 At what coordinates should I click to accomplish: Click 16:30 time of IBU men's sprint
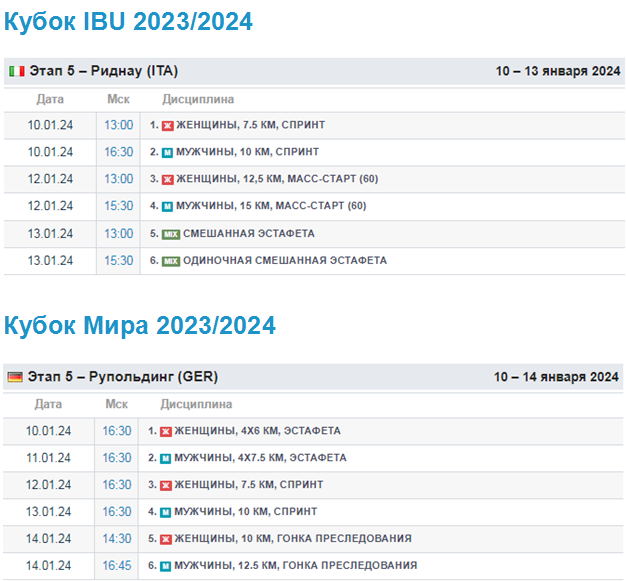click(x=119, y=152)
